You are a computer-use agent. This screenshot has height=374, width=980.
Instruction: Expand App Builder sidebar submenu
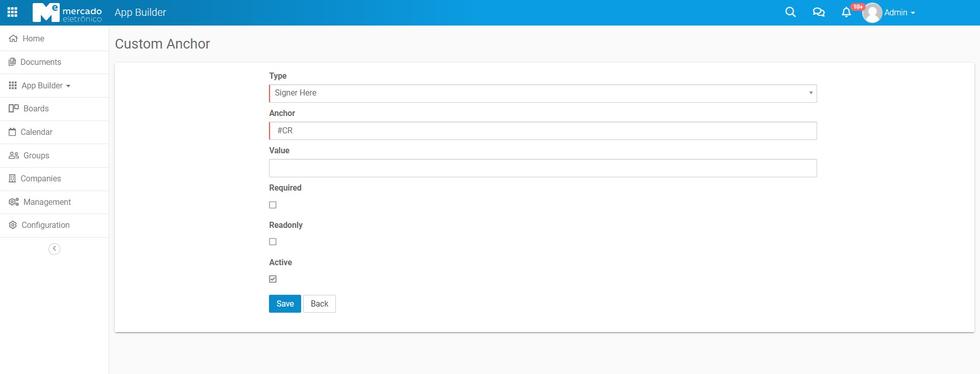[x=45, y=86]
